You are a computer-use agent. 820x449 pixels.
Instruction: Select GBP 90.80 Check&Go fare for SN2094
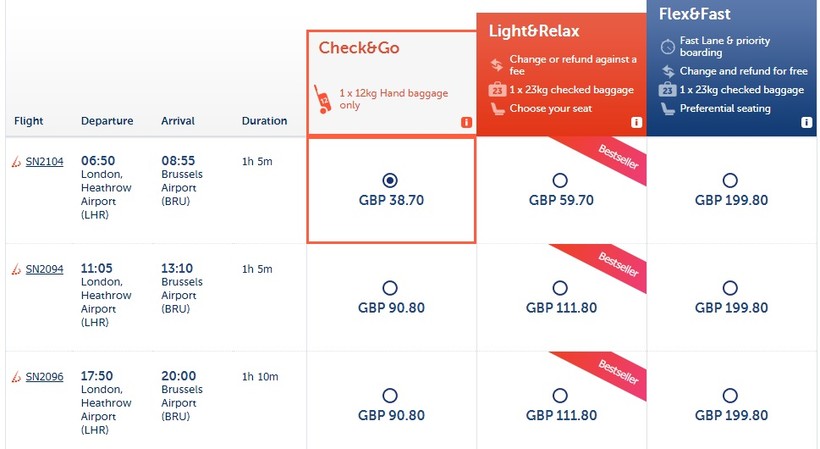[390, 288]
